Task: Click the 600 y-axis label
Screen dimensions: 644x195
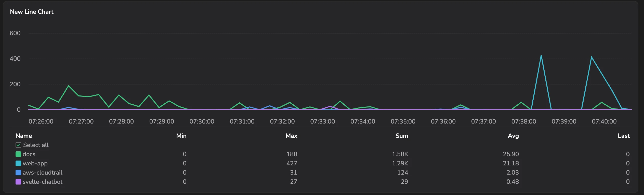Action: click(x=15, y=33)
